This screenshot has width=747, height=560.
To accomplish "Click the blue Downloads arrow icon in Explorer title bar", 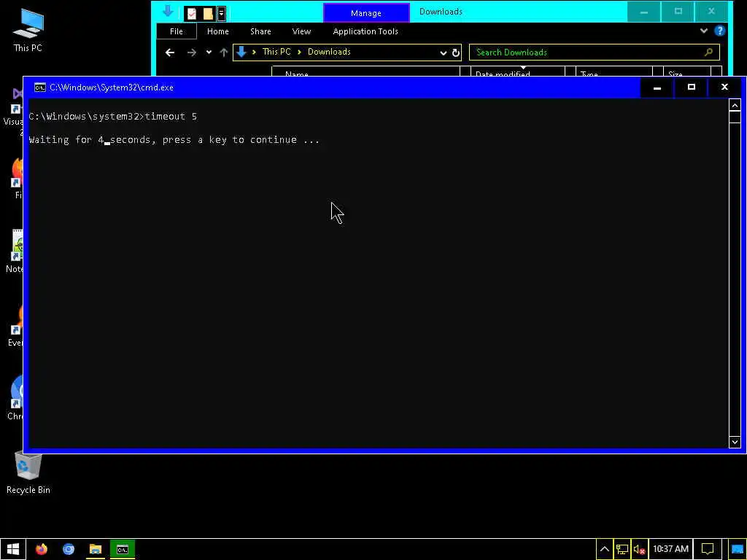I will point(168,11).
